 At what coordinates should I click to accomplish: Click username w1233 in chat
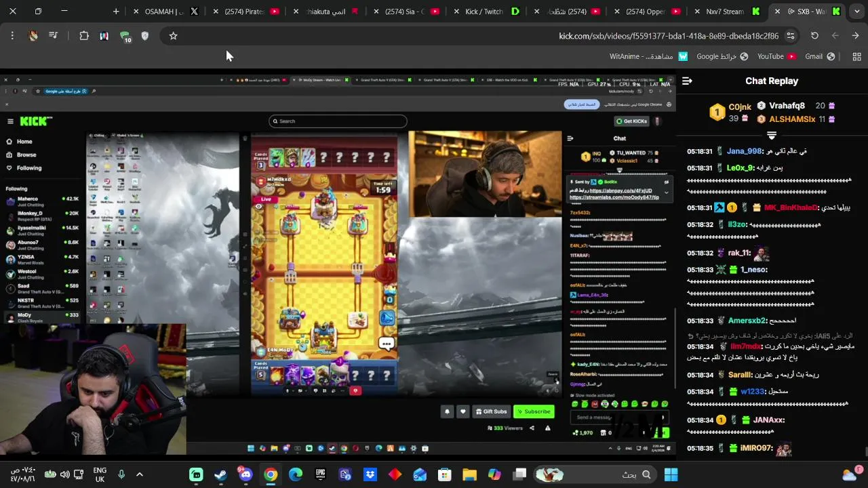point(753,392)
